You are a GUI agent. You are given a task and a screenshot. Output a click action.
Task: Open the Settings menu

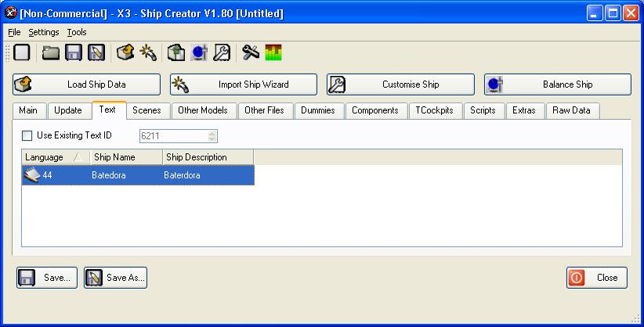point(44,32)
